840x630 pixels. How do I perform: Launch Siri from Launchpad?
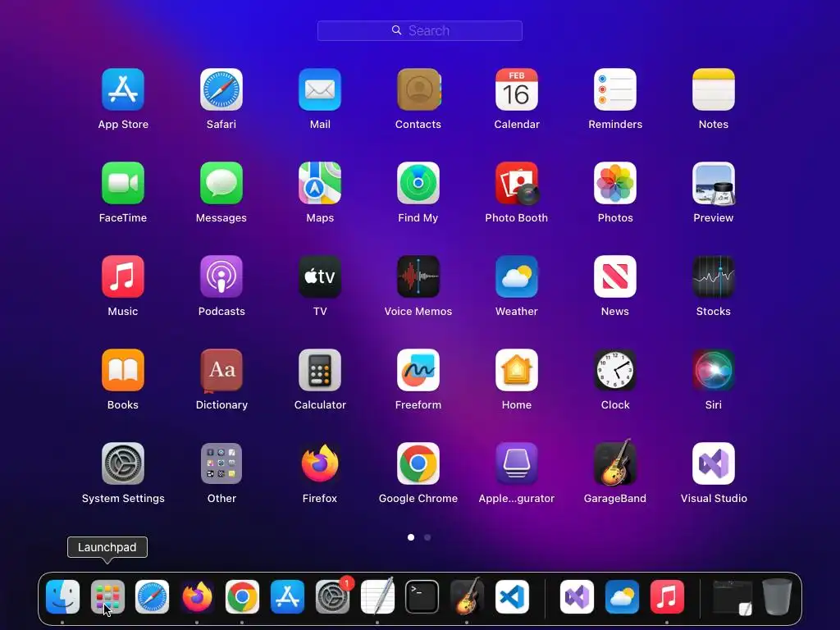tap(714, 370)
